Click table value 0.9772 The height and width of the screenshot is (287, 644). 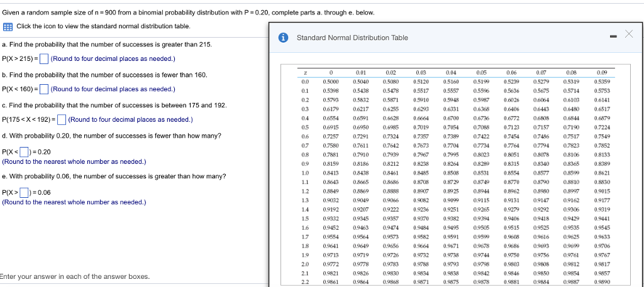[x=330, y=264]
